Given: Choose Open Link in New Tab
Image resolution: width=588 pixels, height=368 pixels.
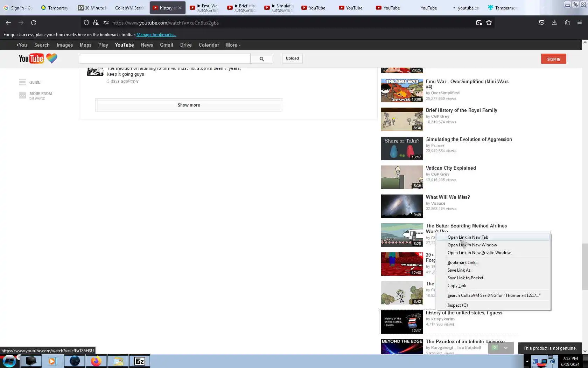Looking at the screenshot, I should 493,237.
